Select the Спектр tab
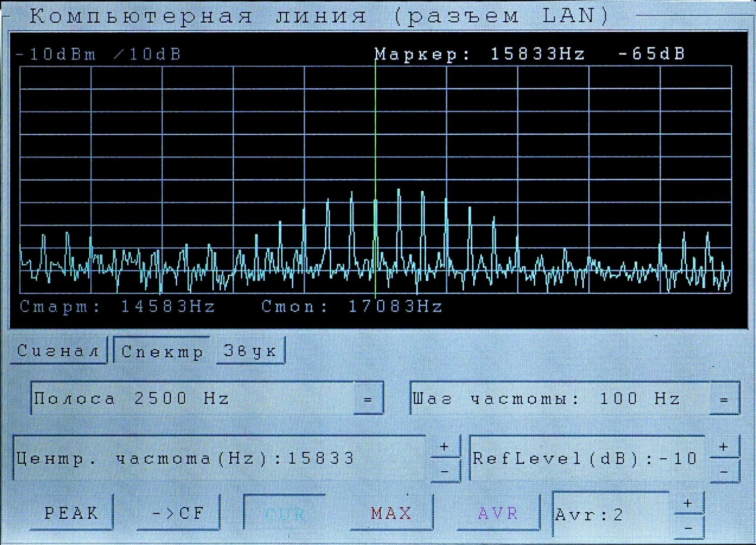Viewport: 756px width, 545px height. 162,351
